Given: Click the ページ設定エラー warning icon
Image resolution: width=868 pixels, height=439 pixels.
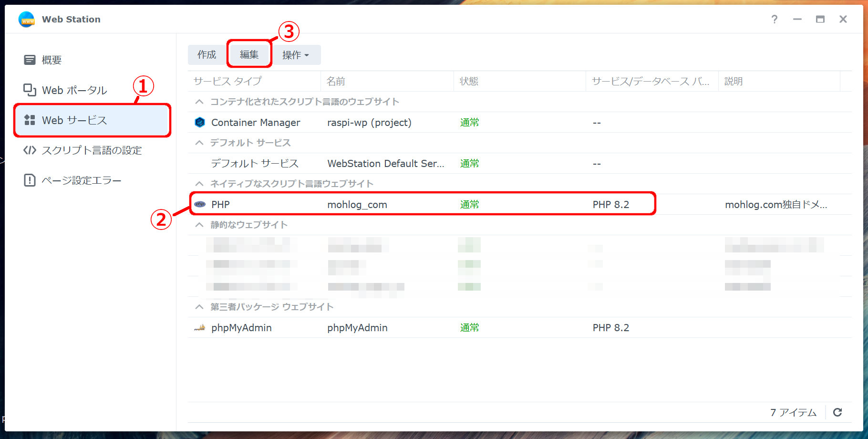Looking at the screenshot, I should click(x=30, y=180).
